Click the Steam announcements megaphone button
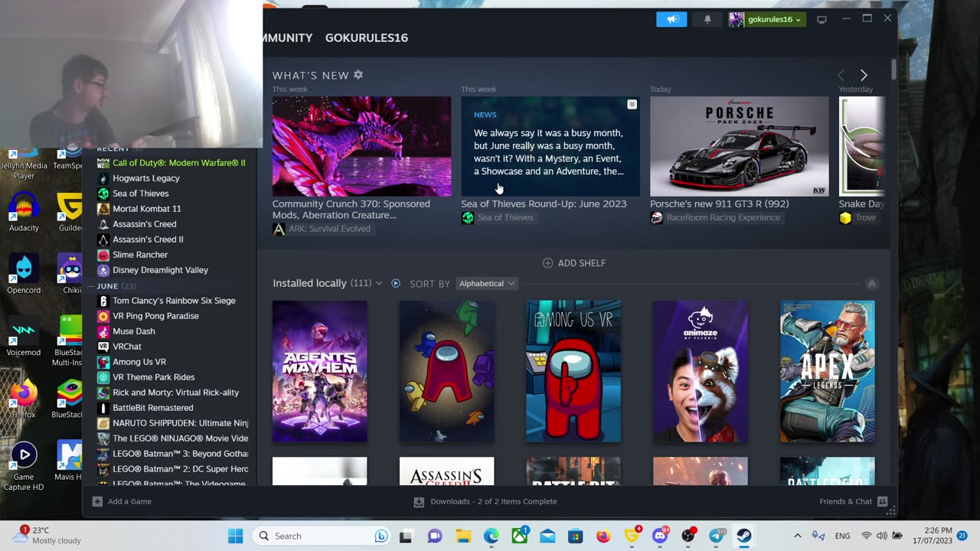Image resolution: width=980 pixels, height=551 pixels. tap(671, 19)
